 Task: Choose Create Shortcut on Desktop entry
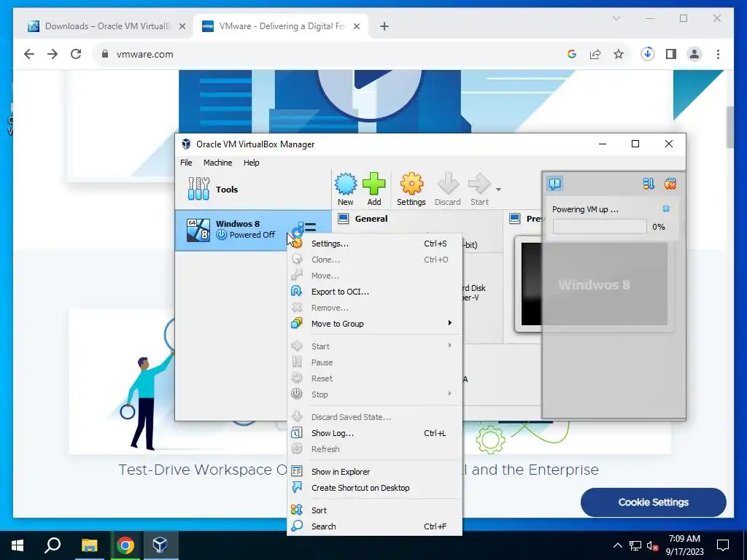pyautogui.click(x=374, y=488)
